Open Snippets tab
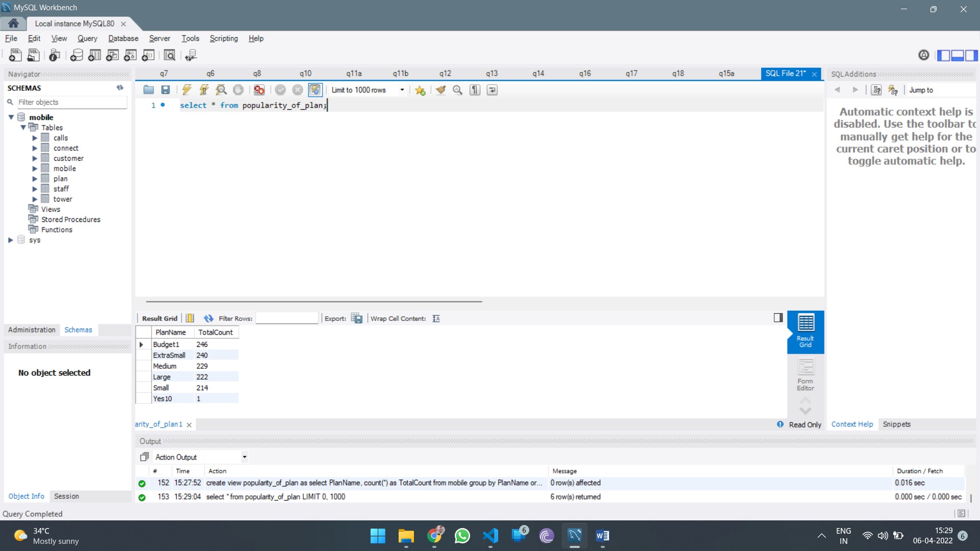The image size is (980, 551). click(x=897, y=424)
